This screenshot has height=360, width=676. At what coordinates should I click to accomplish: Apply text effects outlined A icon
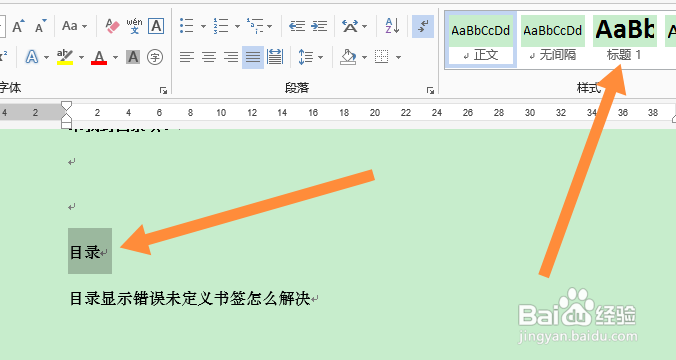[31, 57]
